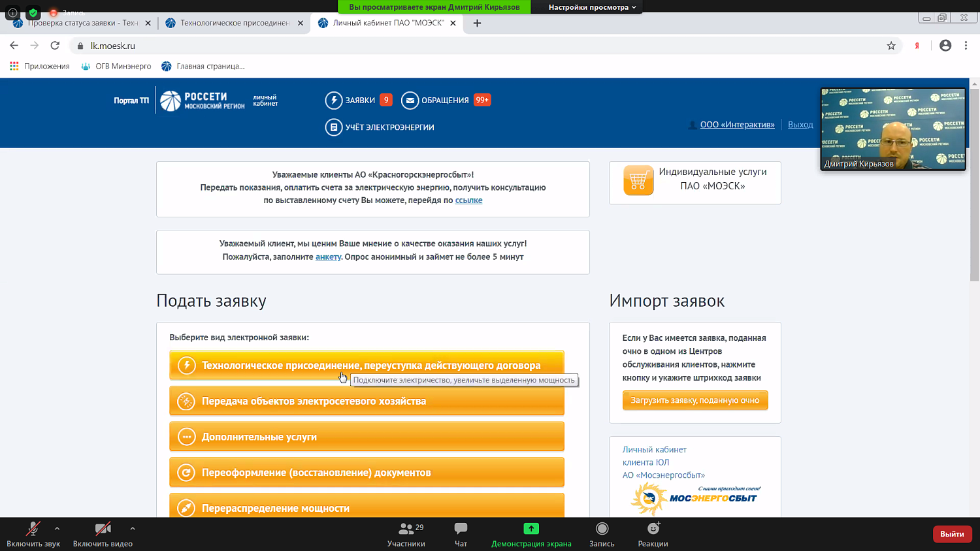Open ООО «Интерактив» account link
Viewport: 980px width, 551px height.
(737, 125)
